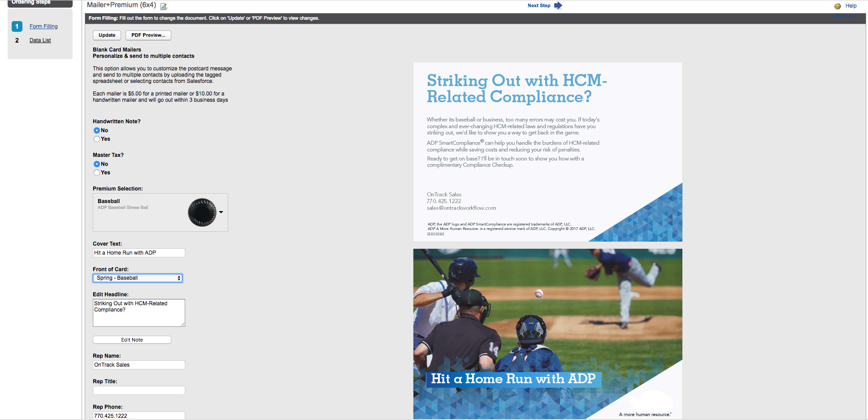Open the Front of Card dropdown
The image size is (868, 420).
[x=138, y=278]
